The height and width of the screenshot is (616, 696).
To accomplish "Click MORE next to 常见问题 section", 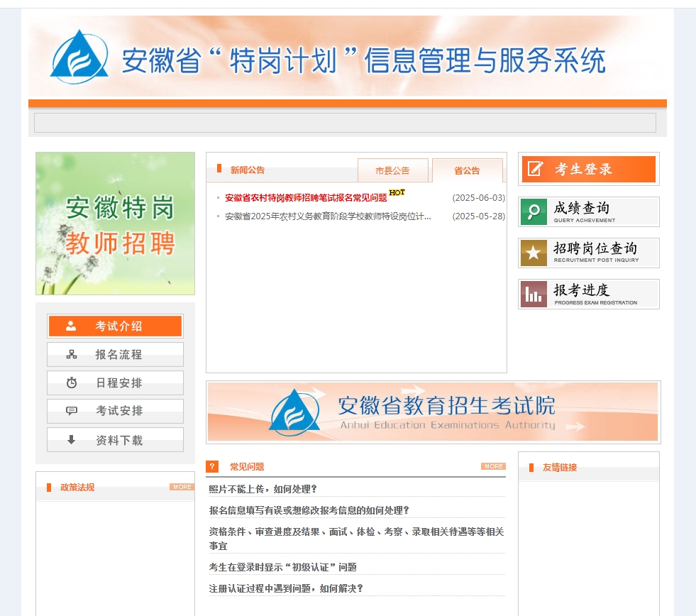I will tap(493, 466).
